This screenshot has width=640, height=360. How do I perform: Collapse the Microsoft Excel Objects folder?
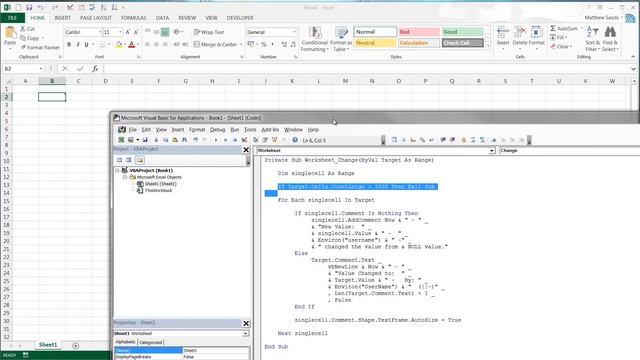(x=125, y=177)
